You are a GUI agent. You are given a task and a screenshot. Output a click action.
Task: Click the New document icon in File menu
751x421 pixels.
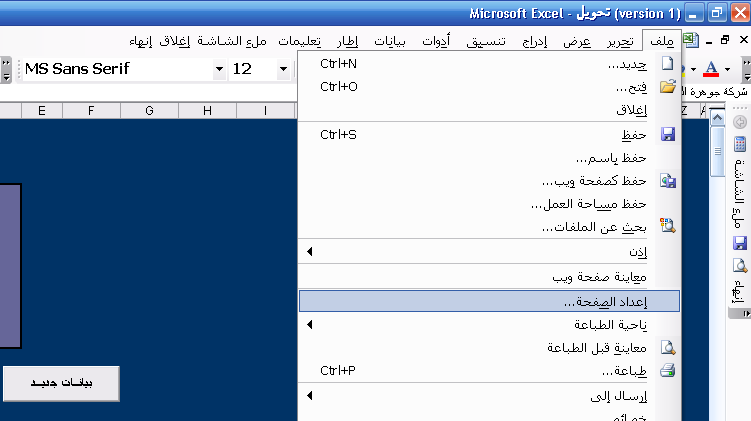[x=667, y=64]
